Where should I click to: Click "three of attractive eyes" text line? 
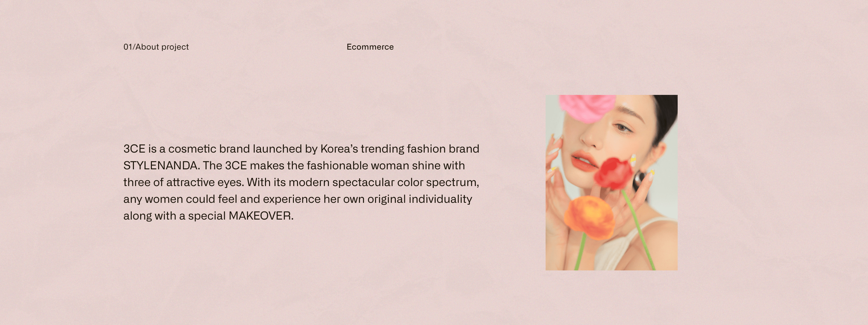click(x=183, y=182)
